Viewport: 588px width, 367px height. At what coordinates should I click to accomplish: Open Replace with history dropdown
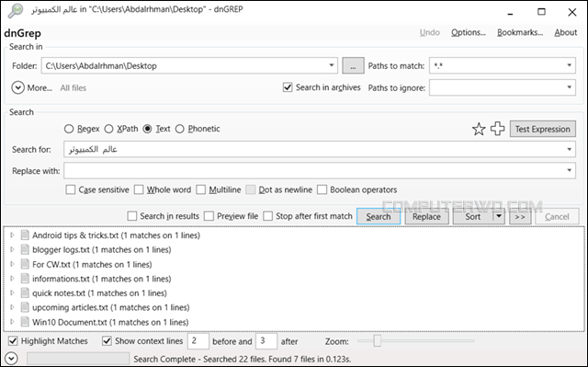[569, 170]
